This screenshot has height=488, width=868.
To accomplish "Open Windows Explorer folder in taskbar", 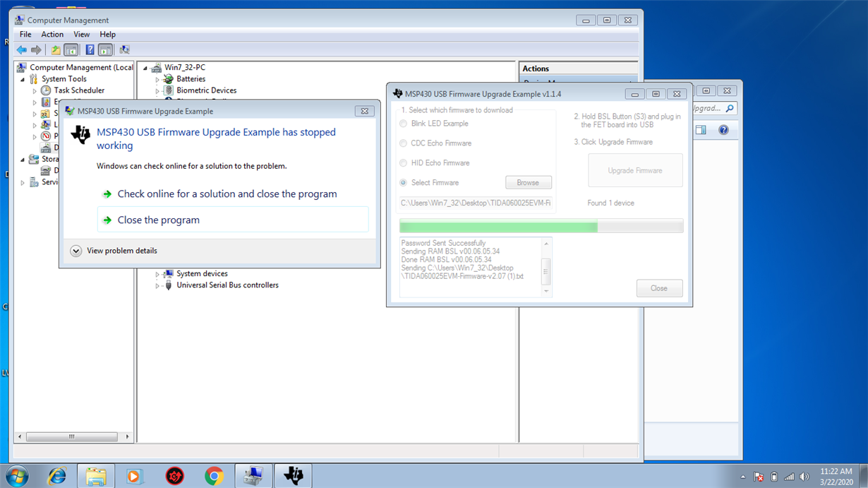I will 96,476.
